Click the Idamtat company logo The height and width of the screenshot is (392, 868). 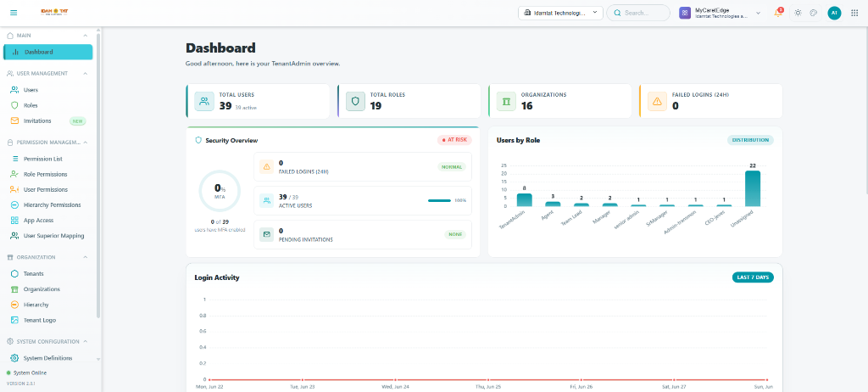coord(55,12)
